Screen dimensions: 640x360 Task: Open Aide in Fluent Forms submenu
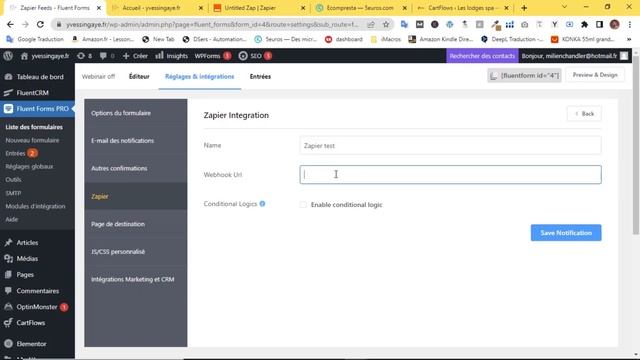[12, 219]
